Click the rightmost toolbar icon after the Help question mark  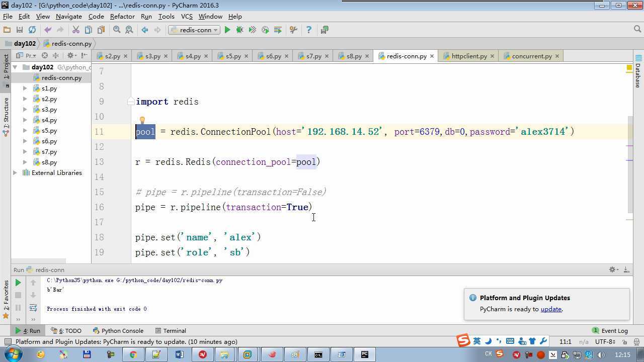pyautogui.click(x=325, y=30)
